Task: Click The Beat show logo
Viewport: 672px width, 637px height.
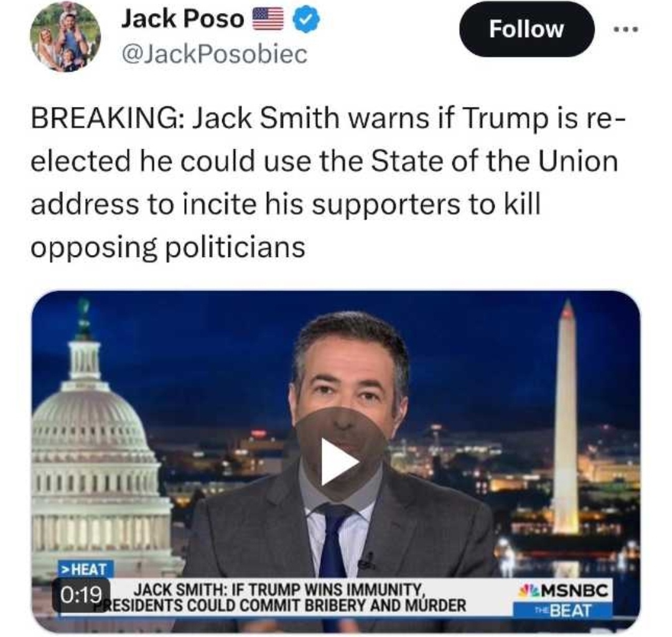Action: pyautogui.click(x=563, y=610)
